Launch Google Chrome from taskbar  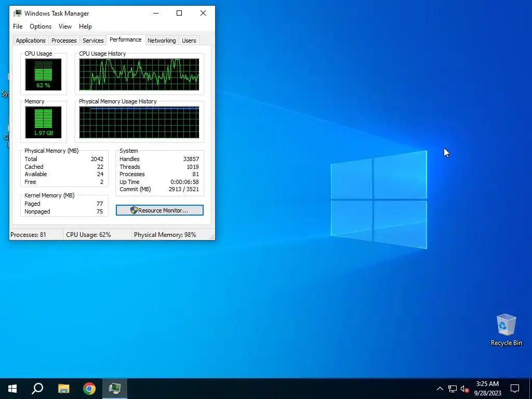point(89,389)
